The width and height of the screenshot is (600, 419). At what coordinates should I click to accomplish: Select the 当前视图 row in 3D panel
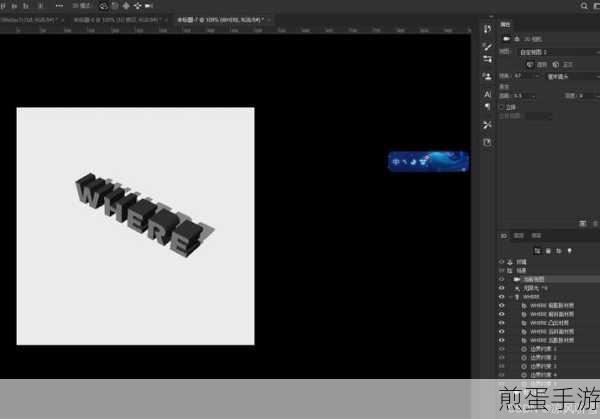point(549,280)
